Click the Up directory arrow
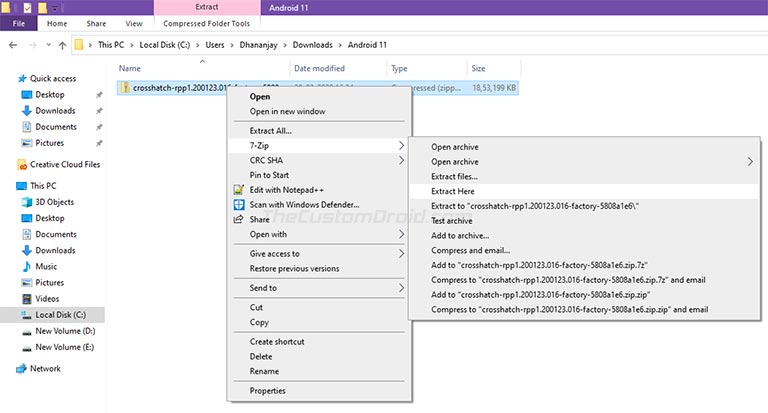 [x=62, y=45]
